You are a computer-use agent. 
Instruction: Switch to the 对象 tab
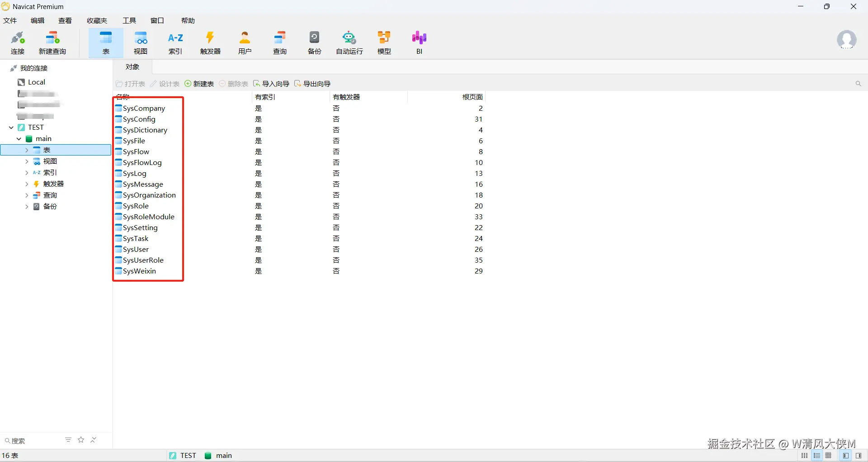(132, 67)
